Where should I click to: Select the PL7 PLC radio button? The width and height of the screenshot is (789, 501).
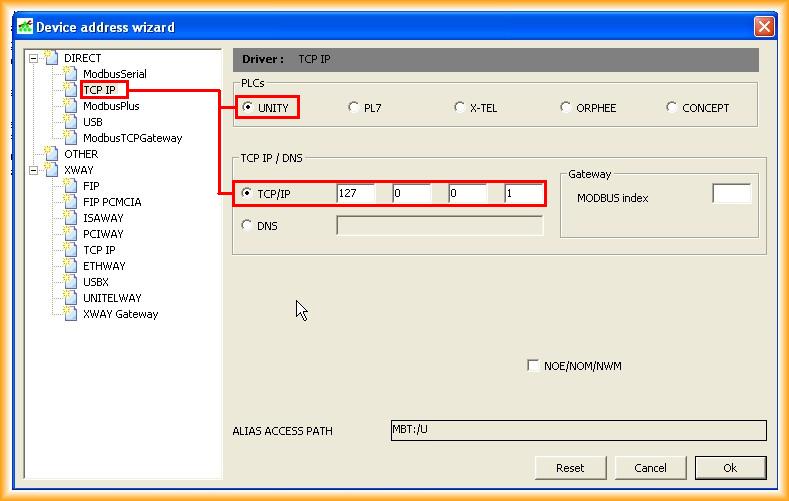(x=354, y=108)
